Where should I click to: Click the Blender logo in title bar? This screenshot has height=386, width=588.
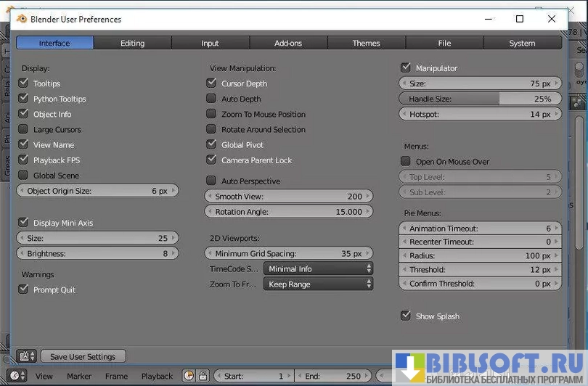[x=22, y=19]
